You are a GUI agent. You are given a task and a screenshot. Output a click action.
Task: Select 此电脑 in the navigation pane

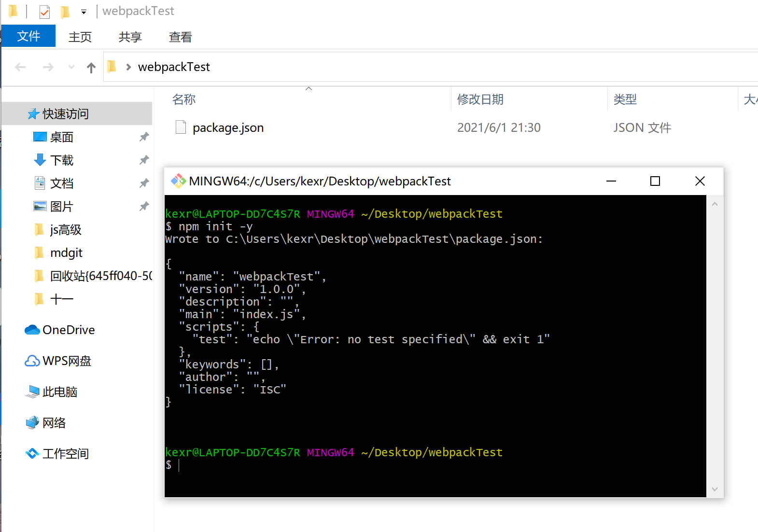(x=60, y=392)
